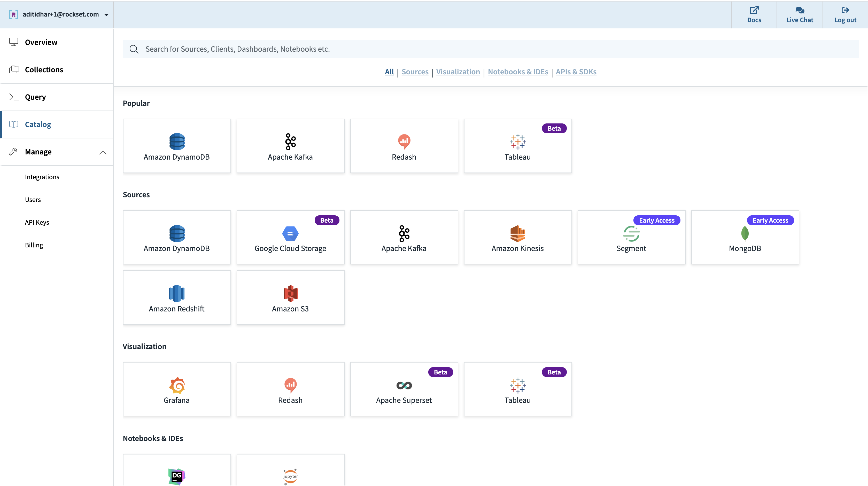Select the Google Cloud Storage icon
Image resolution: width=868 pixels, height=486 pixels.
[x=290, y=233]
